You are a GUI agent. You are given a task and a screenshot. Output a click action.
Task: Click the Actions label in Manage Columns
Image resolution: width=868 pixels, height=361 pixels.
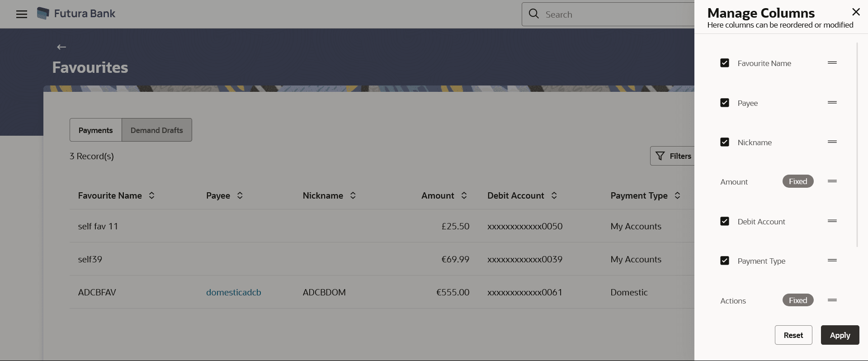pyautogui.click(x=733, y=301)
